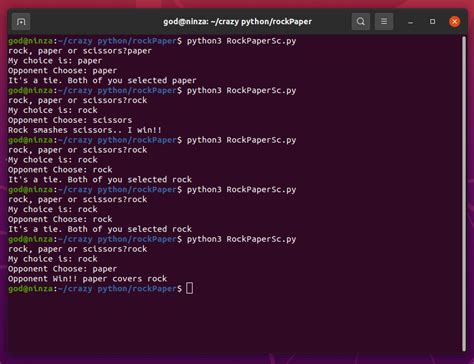Open the terminal hamburger menu
Screen dimensions: 474x364
(384, 22)
